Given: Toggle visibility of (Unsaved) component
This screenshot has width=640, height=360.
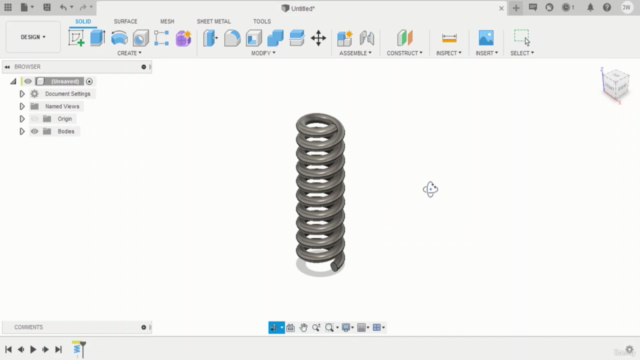Looking at the screenshot, I should (28, 82).
